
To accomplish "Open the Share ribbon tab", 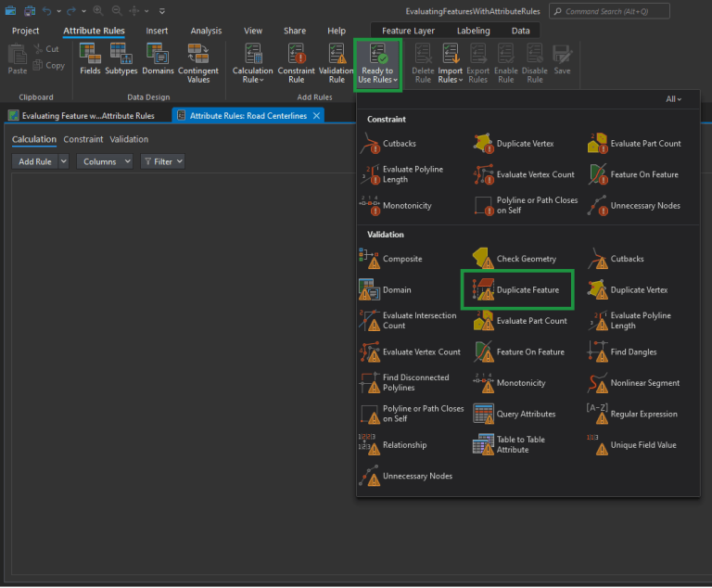I will coord(295,31).
